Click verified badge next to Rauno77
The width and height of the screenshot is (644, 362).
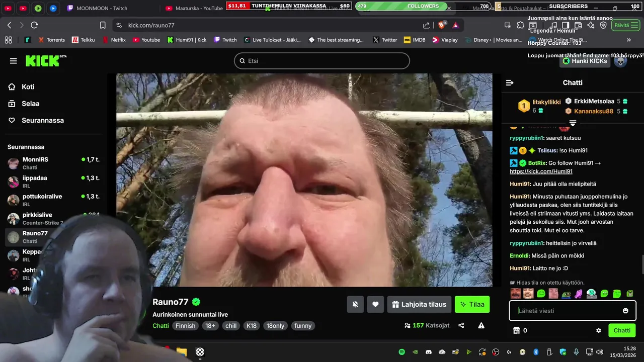click(196, 302)
